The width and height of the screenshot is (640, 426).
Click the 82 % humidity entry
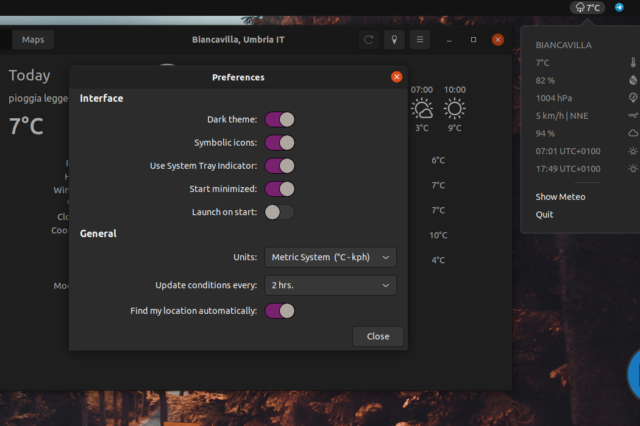click(545, 80)
